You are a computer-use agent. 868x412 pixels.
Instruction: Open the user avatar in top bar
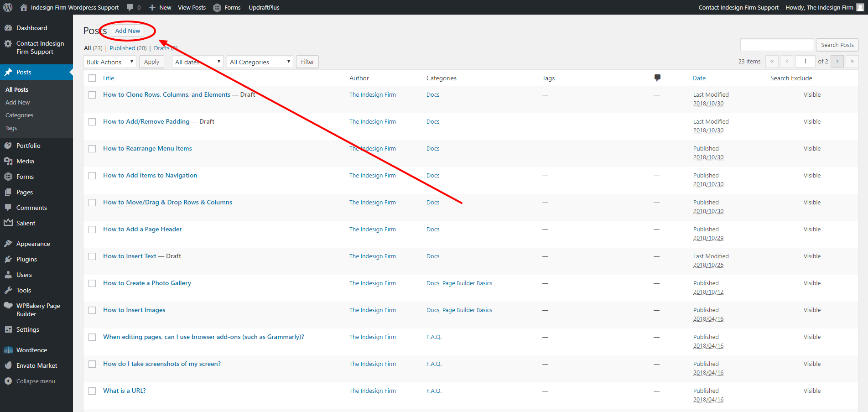tap(860, 7)
